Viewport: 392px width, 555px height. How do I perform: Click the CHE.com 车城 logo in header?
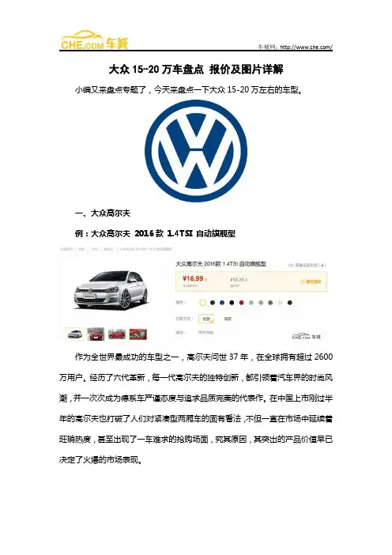click(x=95, y=40)
